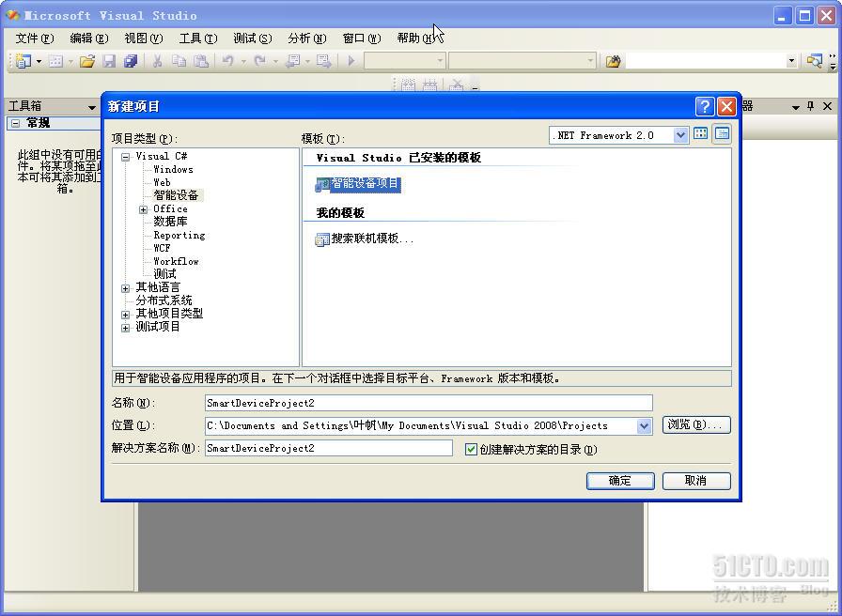Toggle 创建解决方案的目录 checkbox
The image size is (842, 616).
pyautogui.click(x=471, y=449)
